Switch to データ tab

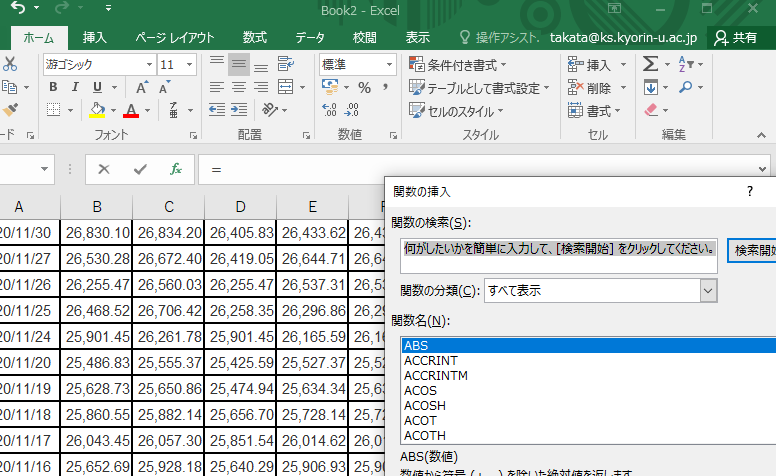tap(310, 38)
